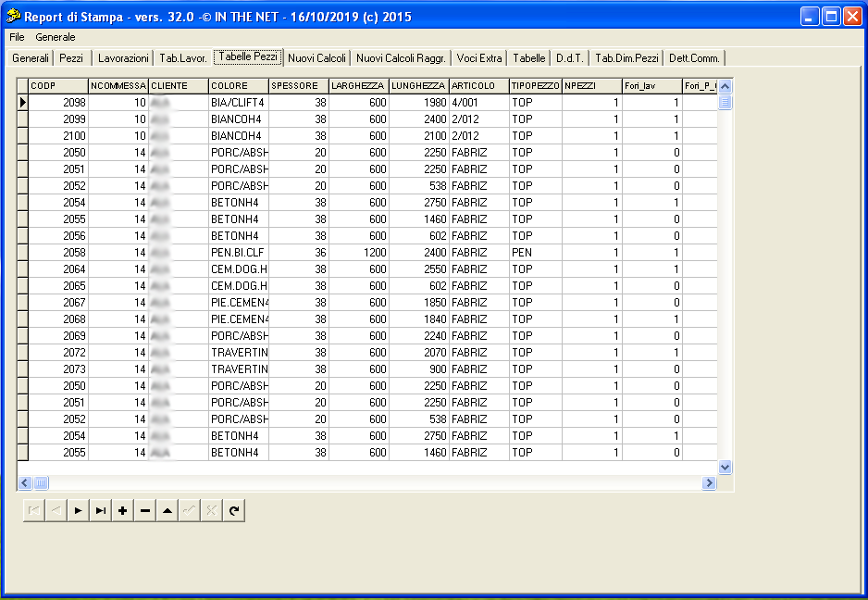The height and width of the screenshot is (600, 868).
Task: Select cell with CODP 2058
Action: (x=58, y=253)
